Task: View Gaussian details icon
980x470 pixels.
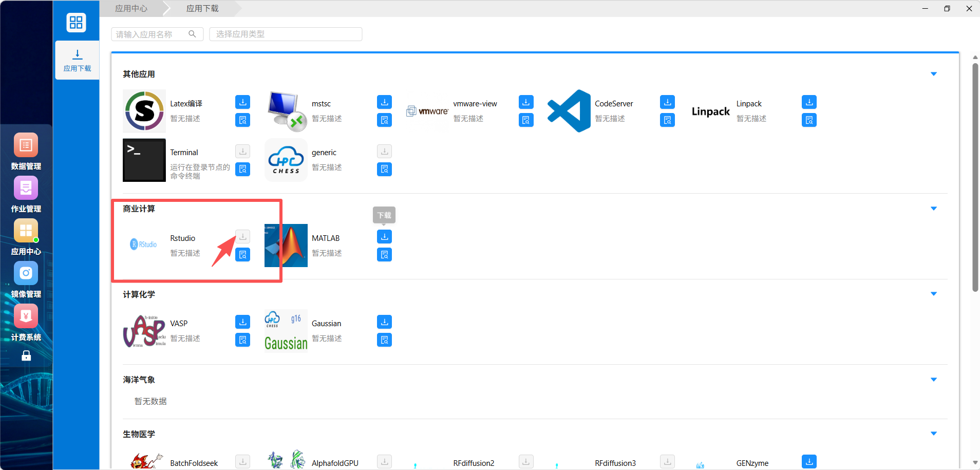Action: pyautogui.click(x=385, y=340)
